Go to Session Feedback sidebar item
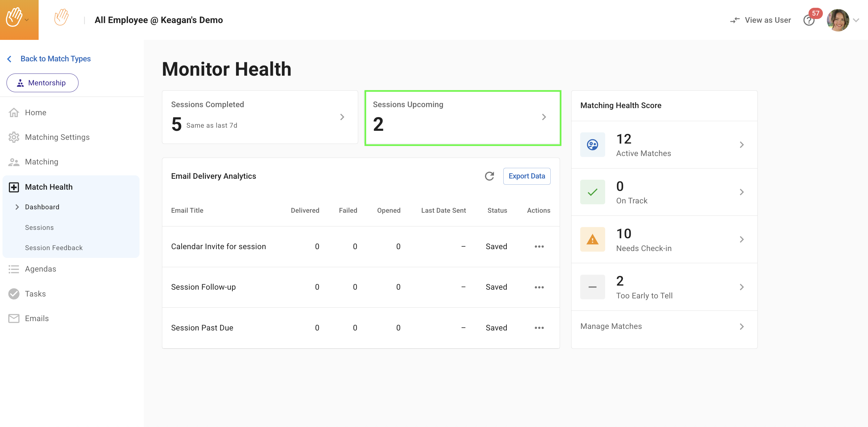The width and height of the screenshot is (868, 427). (x=54, y=248)
